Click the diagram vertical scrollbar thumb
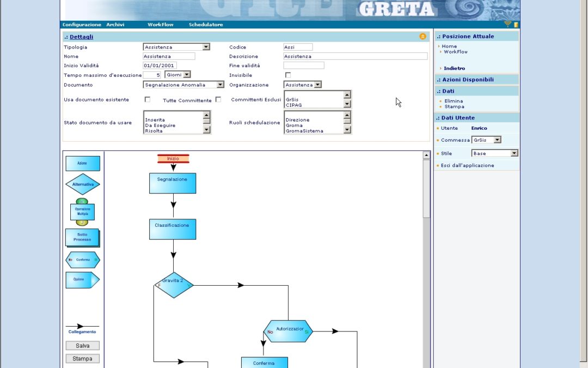Image resolution: width=588 pixels, height=368 pixels. [426, 189]
